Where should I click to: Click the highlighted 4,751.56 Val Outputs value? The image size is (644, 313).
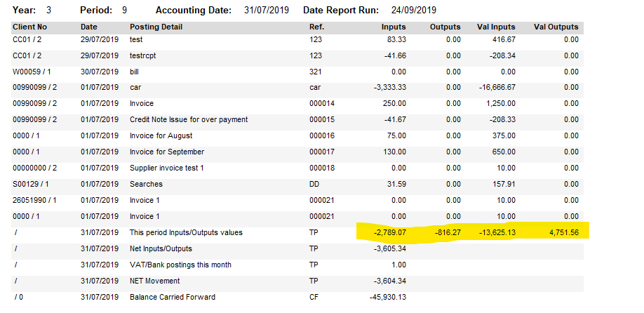pos(563,232)
